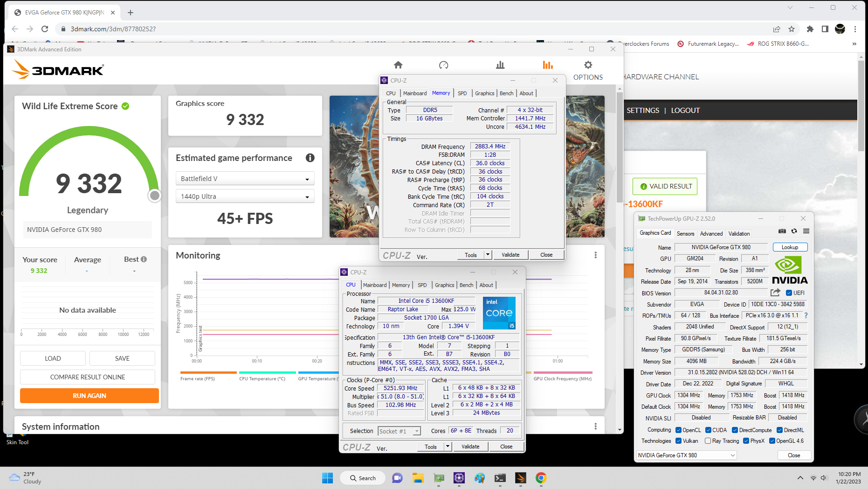Open the Socket #1 selection dropdown
The image size is (868, 489).
[x=399, y=431]
